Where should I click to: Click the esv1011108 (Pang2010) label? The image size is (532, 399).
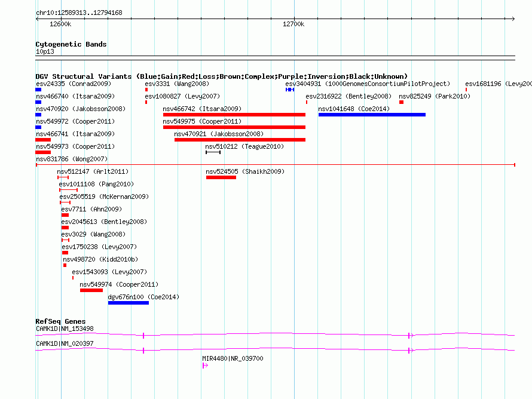point(96,184)
